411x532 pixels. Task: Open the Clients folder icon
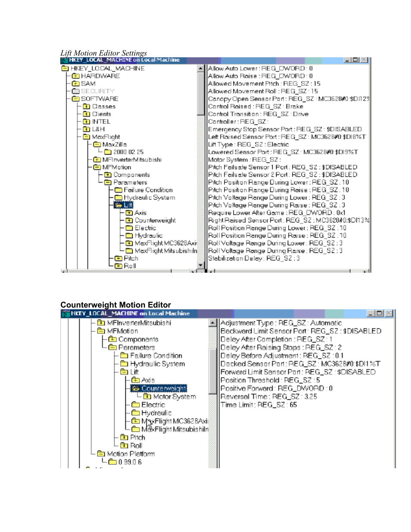(86, 114)
